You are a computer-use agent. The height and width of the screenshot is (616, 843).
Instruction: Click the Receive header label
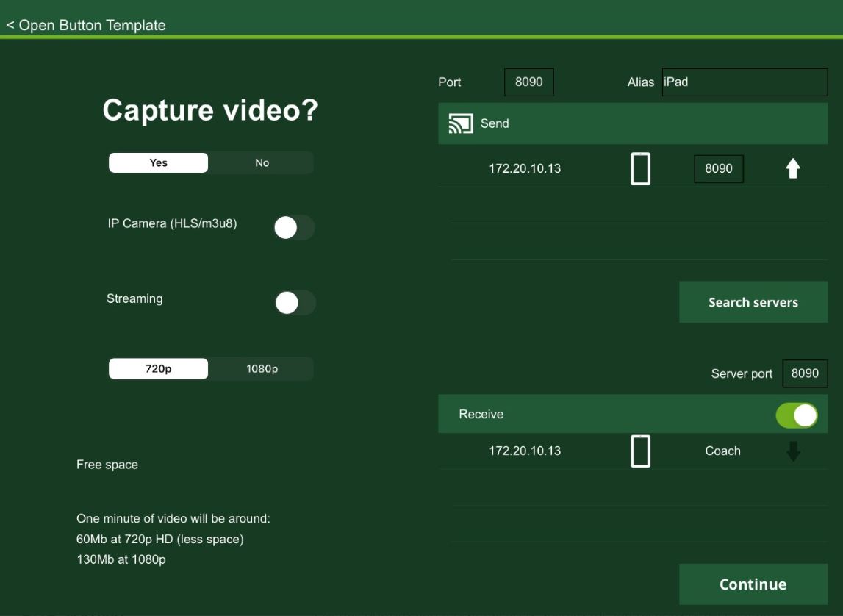[x=481, y=415]
